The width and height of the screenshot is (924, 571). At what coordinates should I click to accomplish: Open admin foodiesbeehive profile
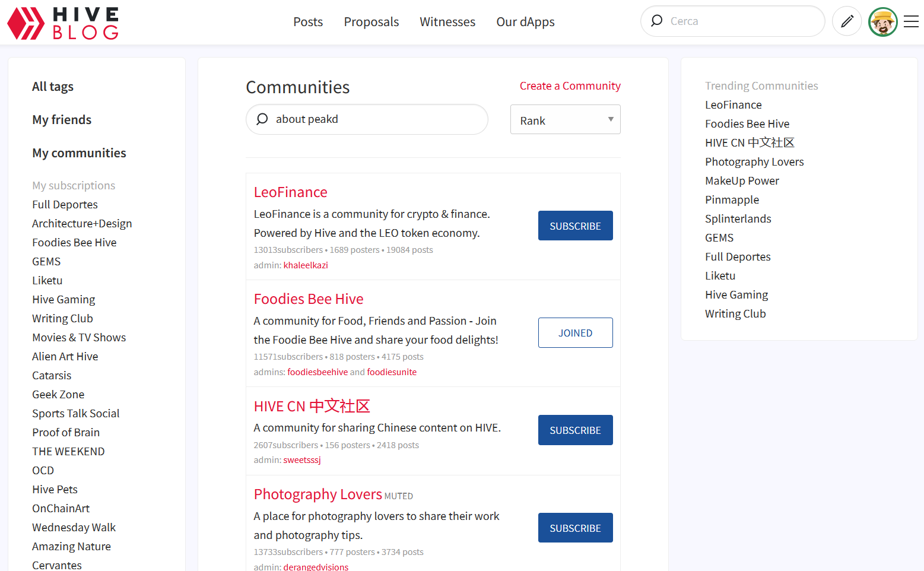coord(317,372)
